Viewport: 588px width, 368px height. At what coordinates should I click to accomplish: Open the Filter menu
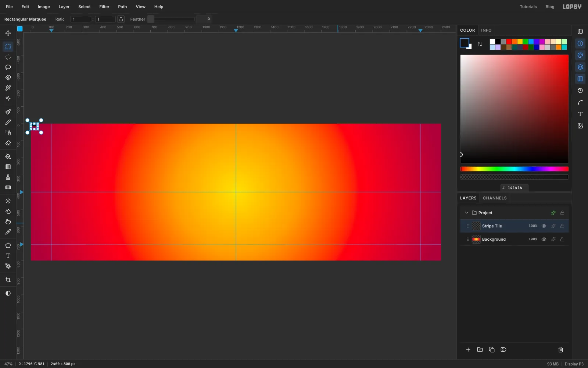point(104,7)
